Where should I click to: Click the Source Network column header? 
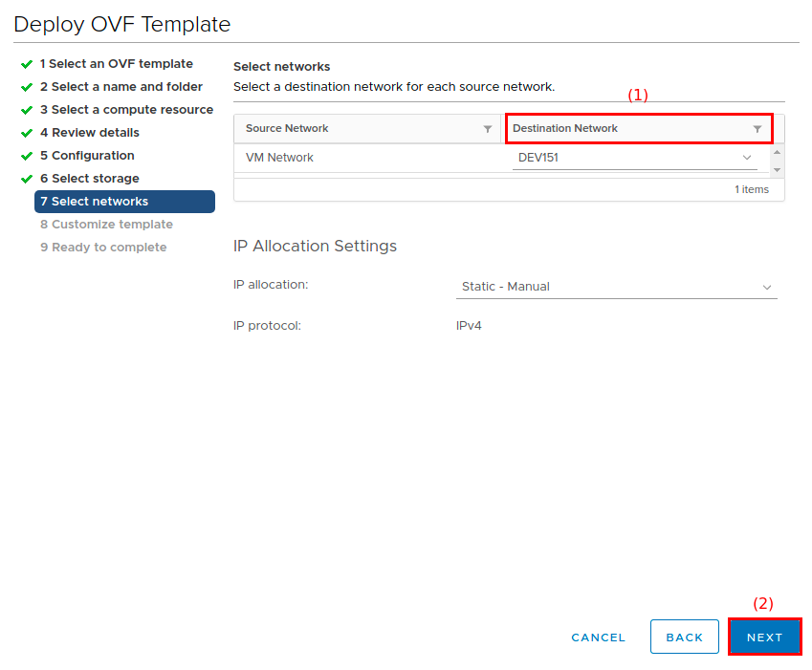tap(287, 129)
